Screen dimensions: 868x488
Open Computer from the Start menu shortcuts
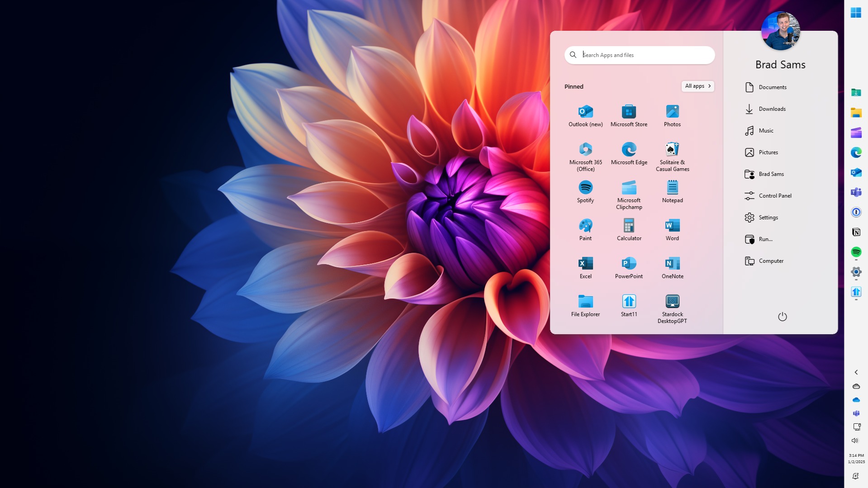pos(764,261)
